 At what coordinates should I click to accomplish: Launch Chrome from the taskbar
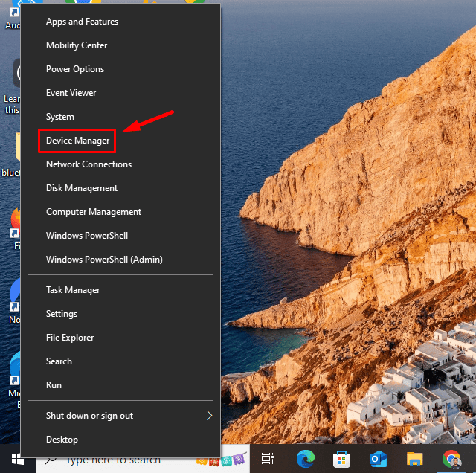tap(451, 459)
